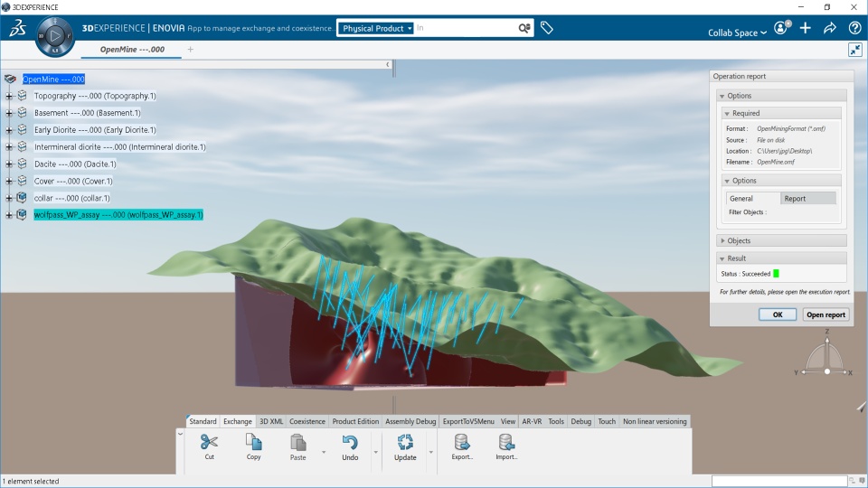Click the compass play button
This screenshot has height=488, width=868.
[x=55, y=36]
